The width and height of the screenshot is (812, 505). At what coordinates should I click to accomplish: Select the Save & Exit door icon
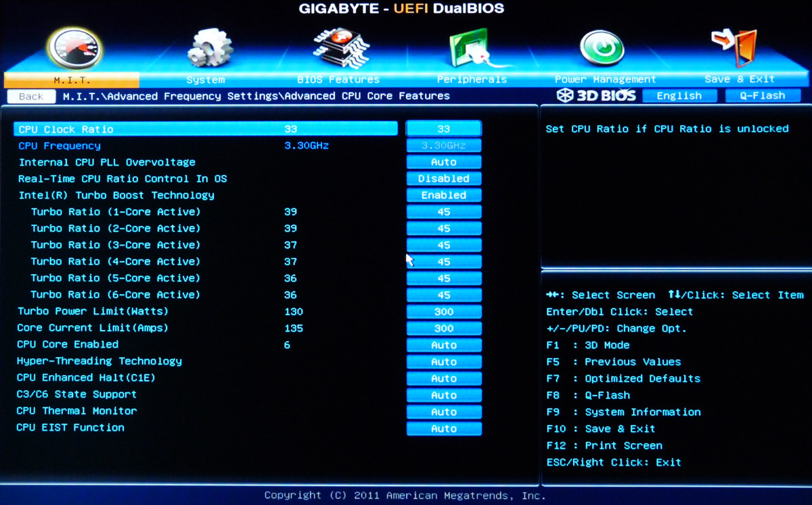point(734,49)
